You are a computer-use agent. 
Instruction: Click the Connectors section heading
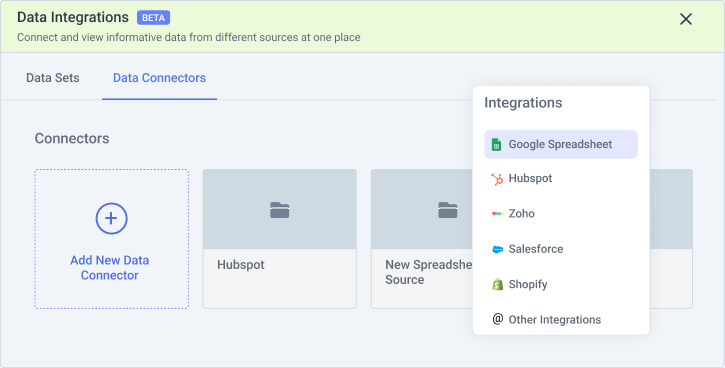pos(72,138)
